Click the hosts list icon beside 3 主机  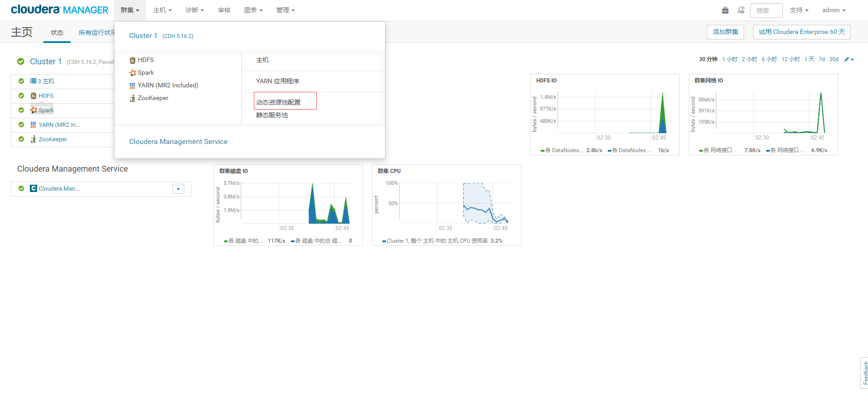[x=33, y=81]
